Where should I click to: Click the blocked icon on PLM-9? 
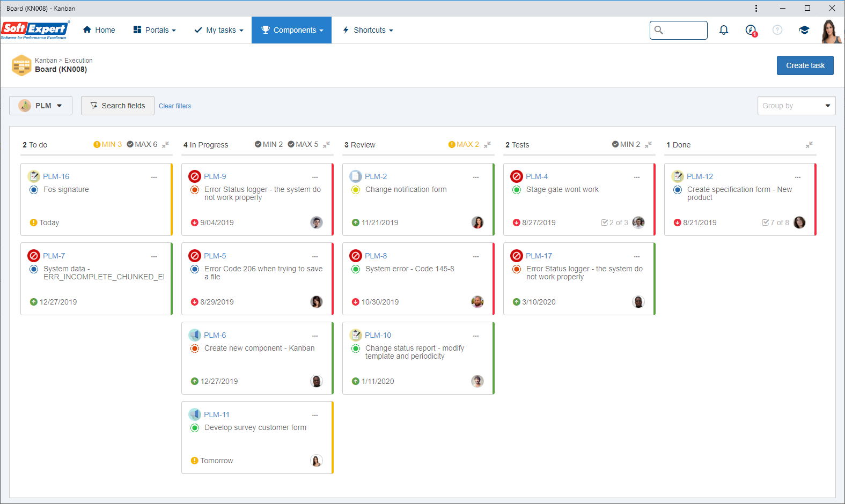pos(195,176)
